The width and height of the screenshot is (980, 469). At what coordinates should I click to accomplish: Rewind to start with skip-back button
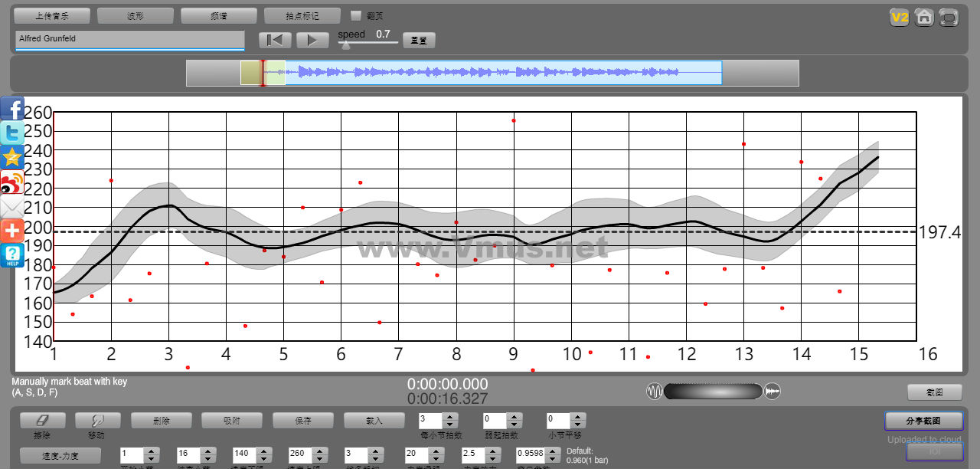[x=275, y=40]
